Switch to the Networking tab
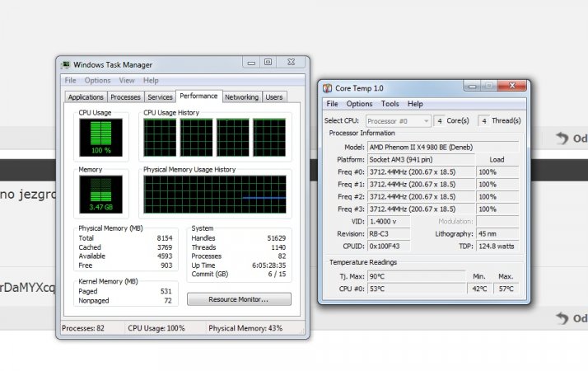The width and height of the screenshot is (588, 371). pyautogui.click(x=242, y=97)
